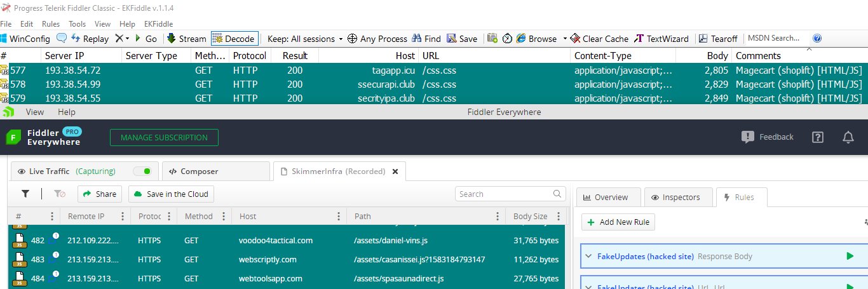Open the Method column options menu
The height and width of the screenshot is (289, 868).
[223, 217]
